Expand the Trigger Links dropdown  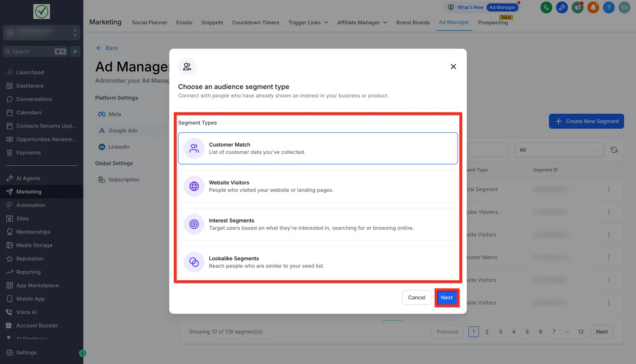click(x=308, y=23)
